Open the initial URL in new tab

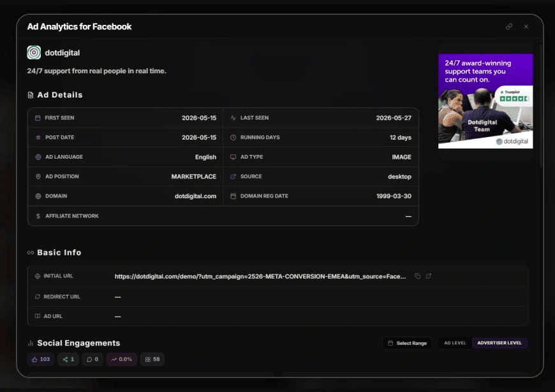429,276
